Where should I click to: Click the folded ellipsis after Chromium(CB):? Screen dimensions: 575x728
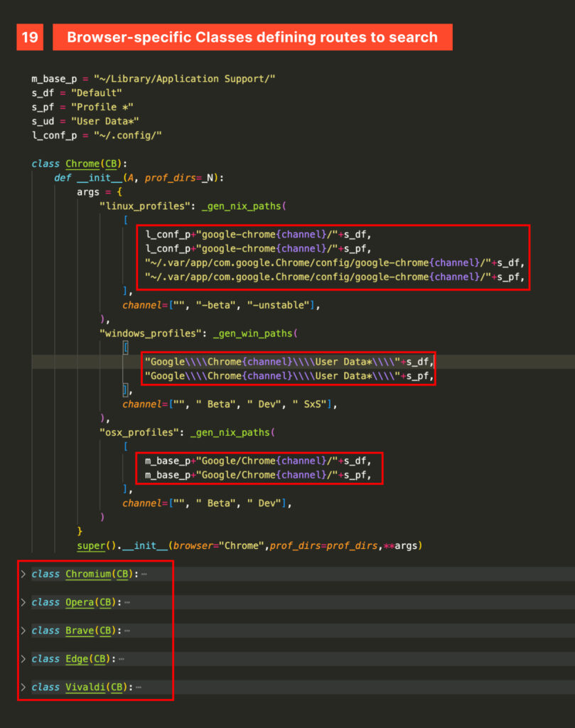pyautogui.click(x=144, y=574)
